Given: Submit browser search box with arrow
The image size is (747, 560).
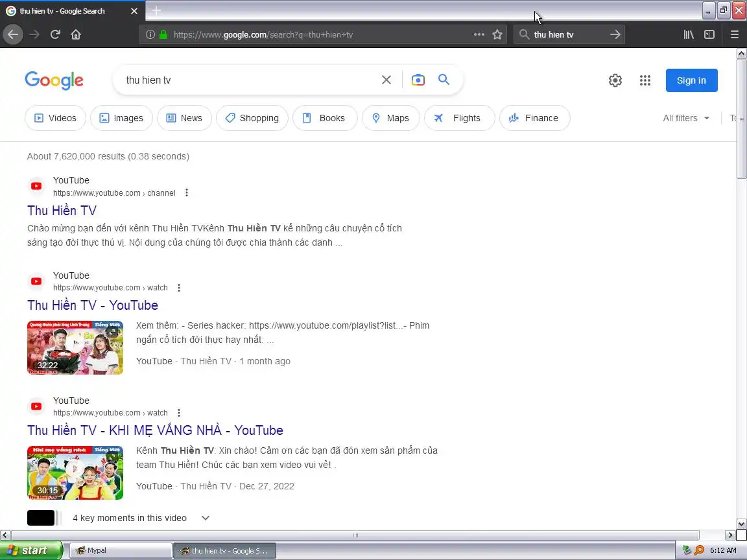Looking at the screenshot, I should (x=615, y=34).
